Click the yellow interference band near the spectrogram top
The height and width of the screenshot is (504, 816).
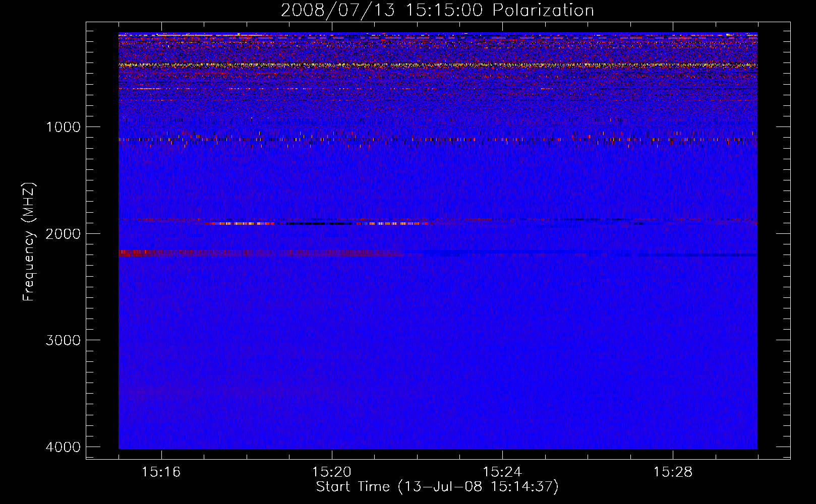(438, 65)
